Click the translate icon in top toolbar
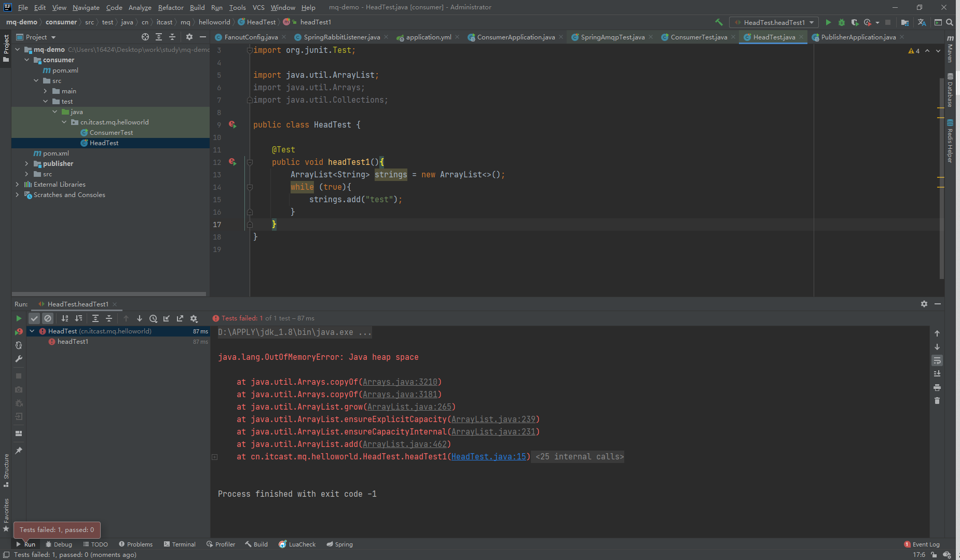 (922, 22)
